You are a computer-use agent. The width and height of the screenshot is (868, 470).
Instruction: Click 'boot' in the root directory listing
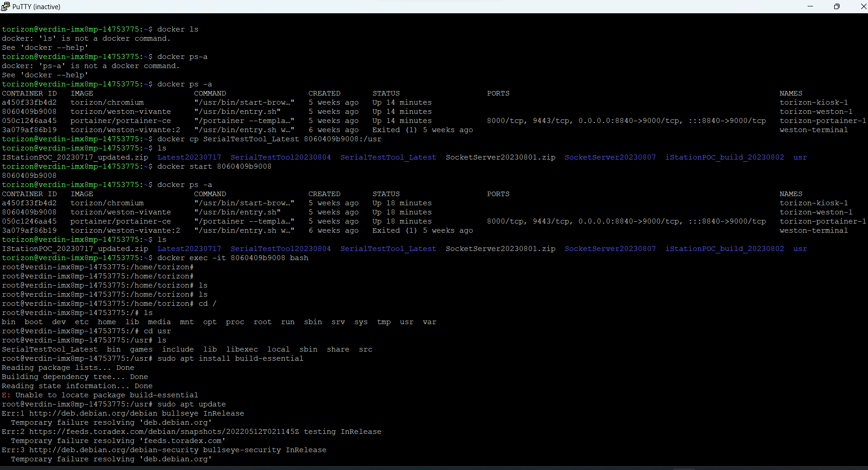coord(34,322)
